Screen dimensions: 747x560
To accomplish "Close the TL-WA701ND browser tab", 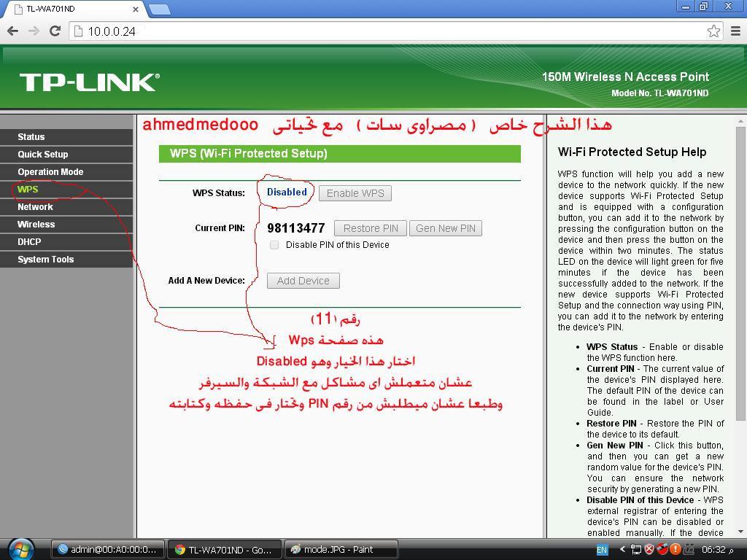I will 135,9.
